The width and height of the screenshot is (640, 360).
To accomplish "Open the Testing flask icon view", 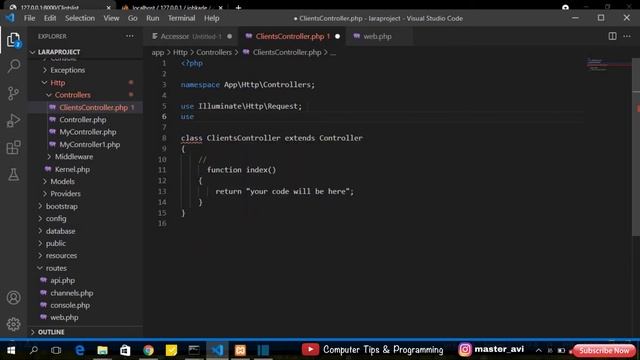I will click(x=13, y=175).
